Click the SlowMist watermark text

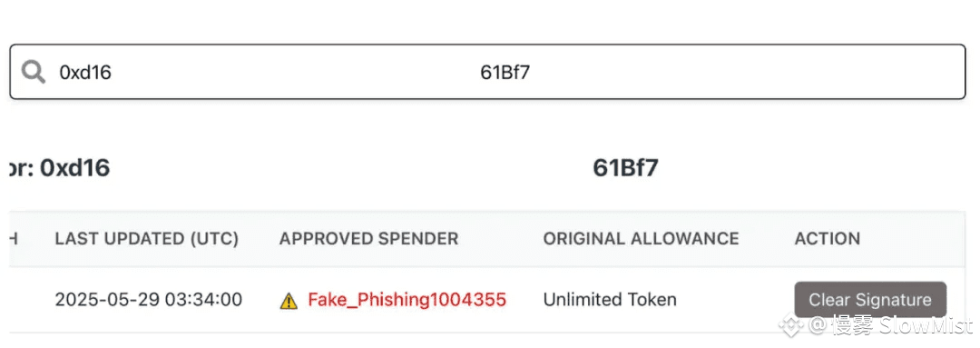[x=892, y=325]
